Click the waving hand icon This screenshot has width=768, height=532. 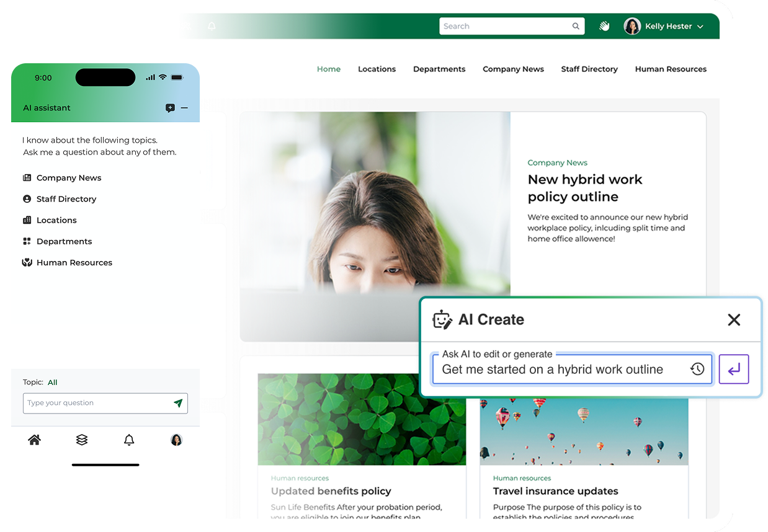604,26
